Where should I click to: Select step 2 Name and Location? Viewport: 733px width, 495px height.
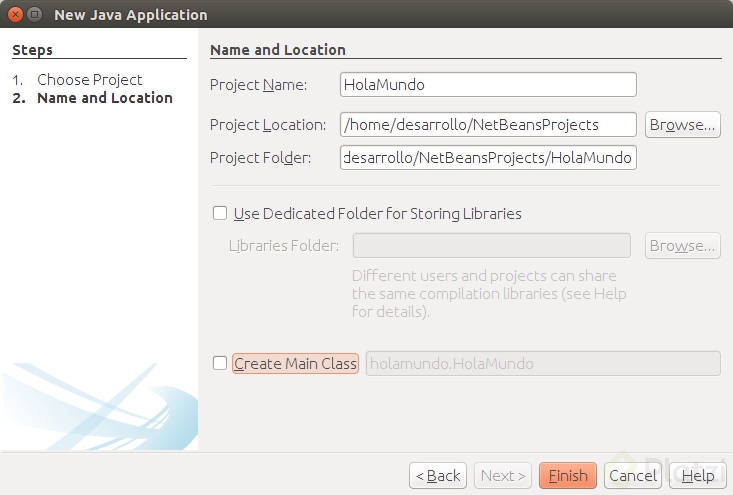pyautogui.click(x=105, y=98)
